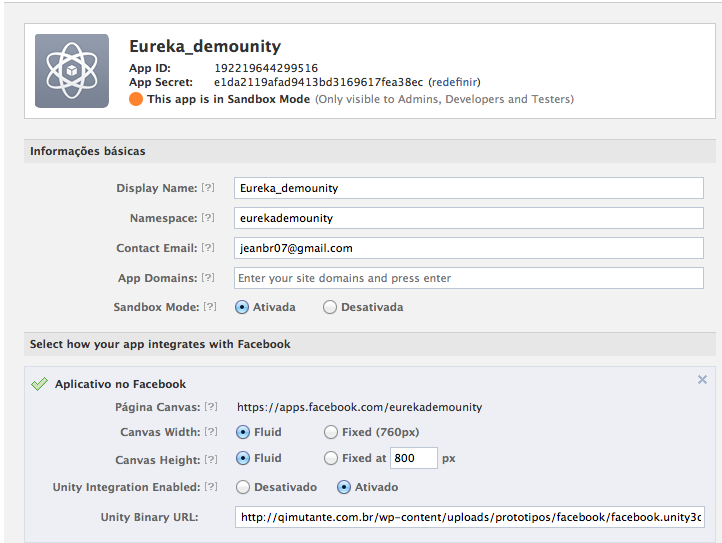Viewport: 722px width, 543px height.
Task: Click the Contact Email input field
Action: [469, 248]
